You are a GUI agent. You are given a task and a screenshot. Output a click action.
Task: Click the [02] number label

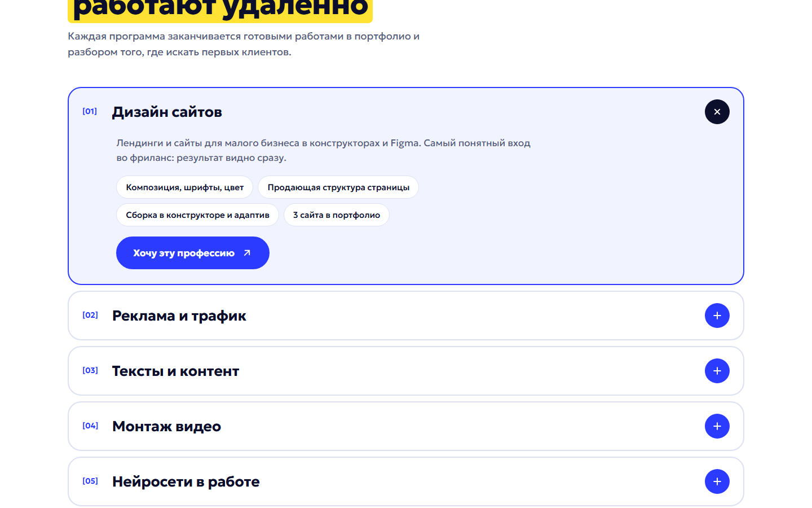pos(90,315)
